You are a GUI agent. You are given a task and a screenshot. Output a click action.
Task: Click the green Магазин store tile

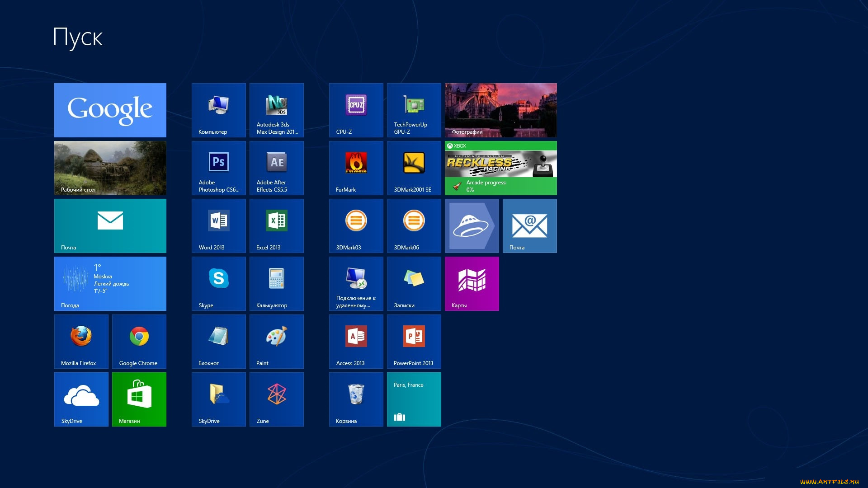(x=139, y=399)
